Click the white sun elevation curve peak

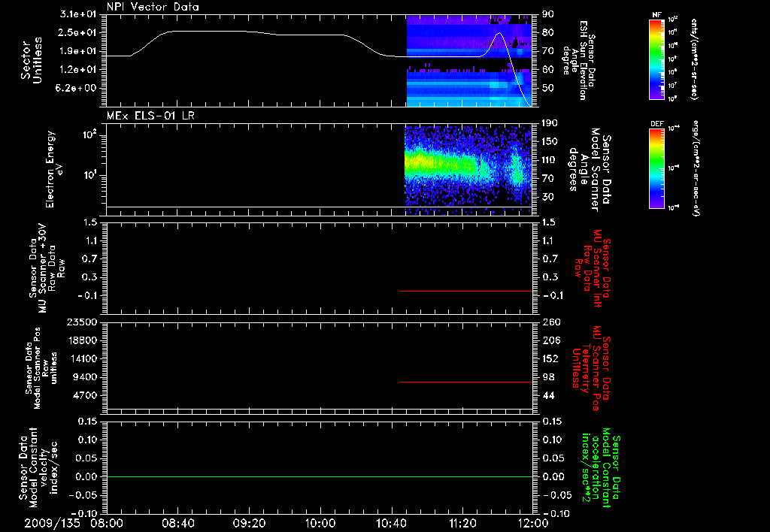pos(499,33)
